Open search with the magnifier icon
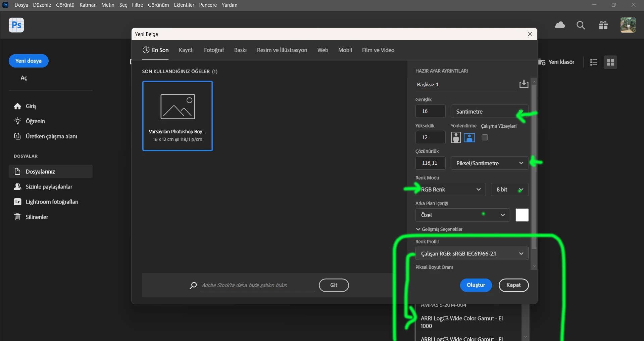The width and height of the screenshot is (644, 341). click(x=581, y=25)
